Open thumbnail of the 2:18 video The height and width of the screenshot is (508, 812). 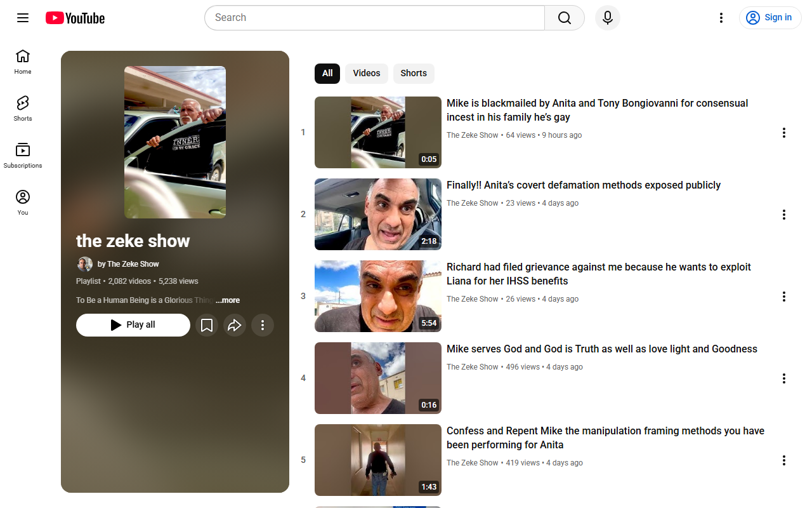378,214
